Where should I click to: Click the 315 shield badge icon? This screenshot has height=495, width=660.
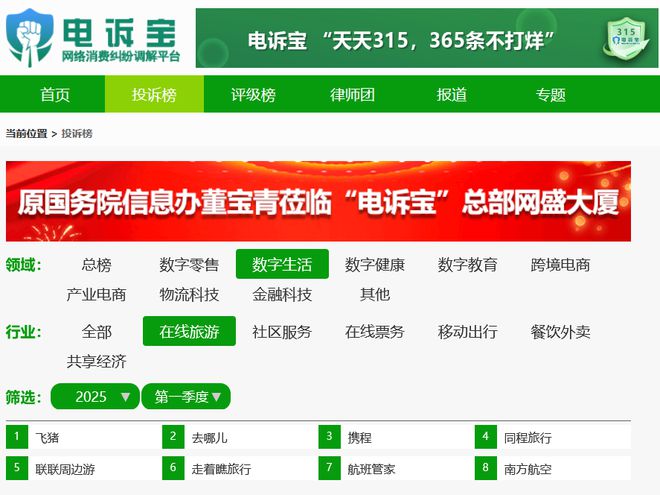click(626, 37)
